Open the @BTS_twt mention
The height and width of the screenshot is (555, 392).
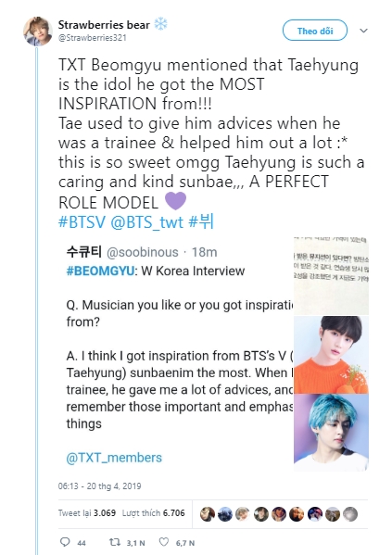[147, 222]
